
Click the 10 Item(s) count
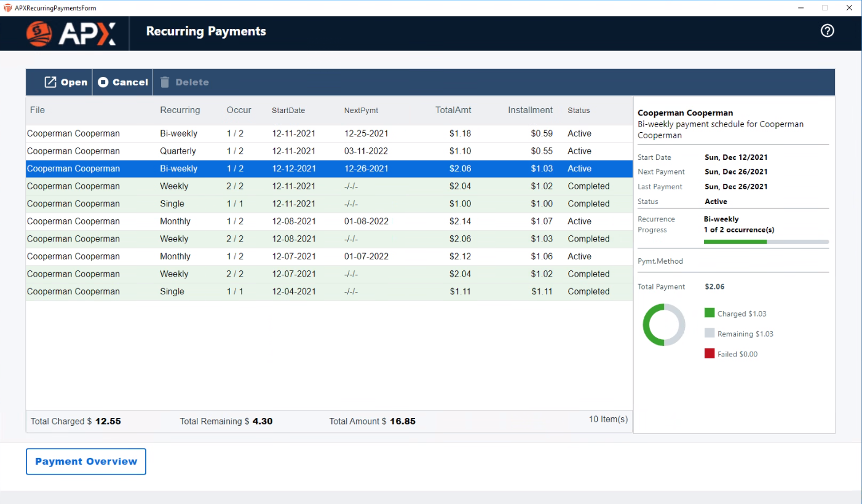click(x=608, y=419)
